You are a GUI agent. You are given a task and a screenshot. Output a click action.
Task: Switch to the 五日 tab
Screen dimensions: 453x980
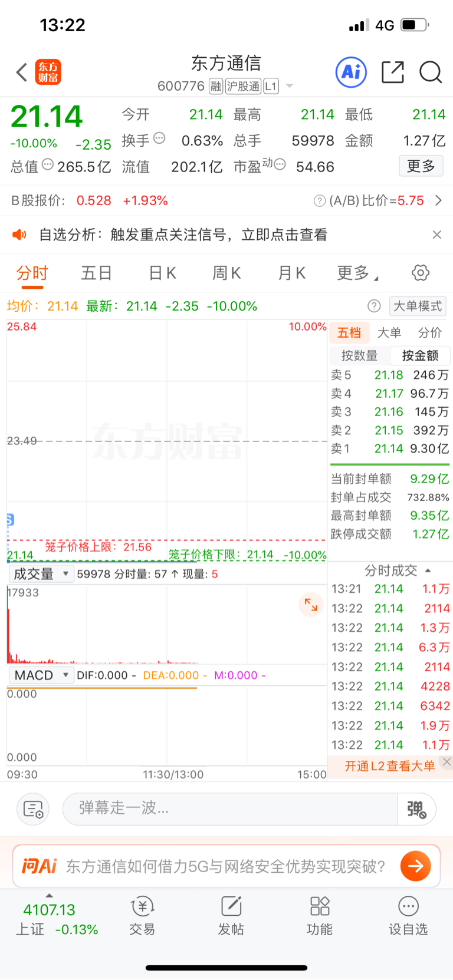tap(97, 273)
